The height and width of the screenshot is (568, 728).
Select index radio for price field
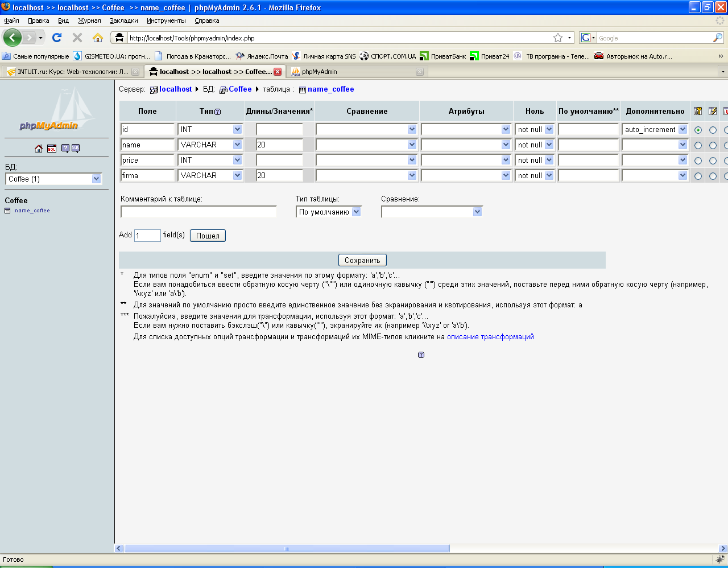[713, 160]
